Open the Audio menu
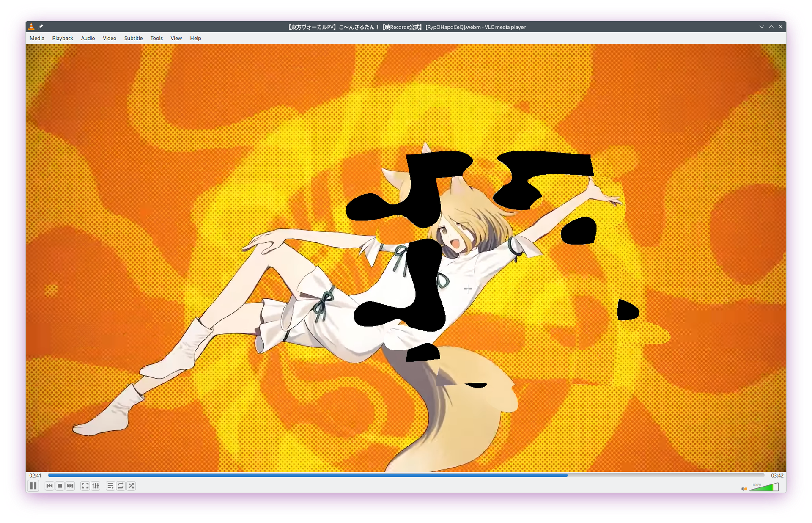 [88, 38]
